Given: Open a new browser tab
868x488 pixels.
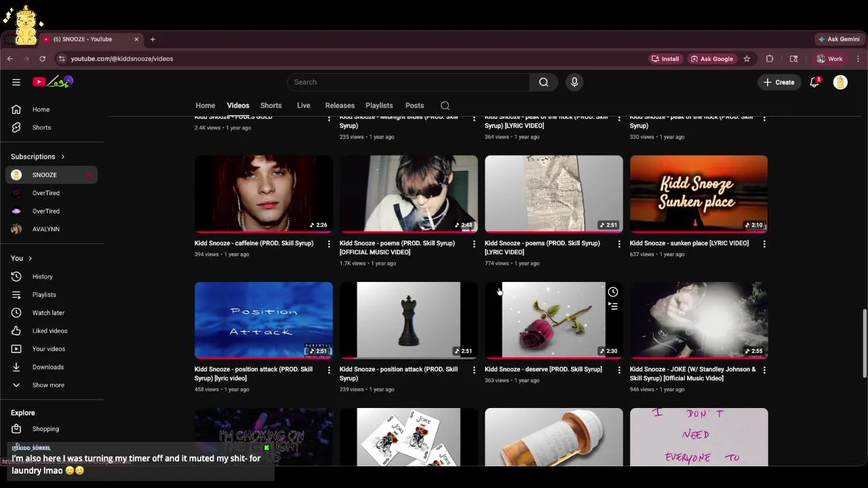Looking at the screenshot, I should (x=153, y=39).
